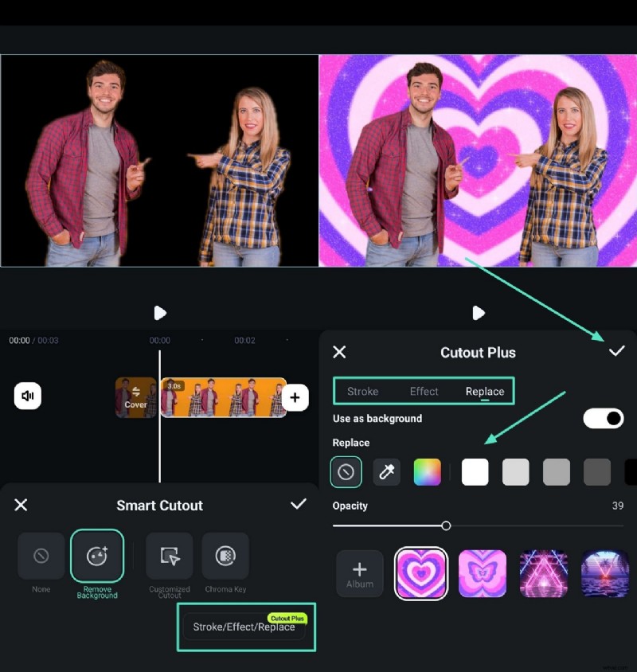Select the Chroma Key cutout tool
The height and width of the screenshot is (672, 637).
pyautogui.click(x=225, y=556)
